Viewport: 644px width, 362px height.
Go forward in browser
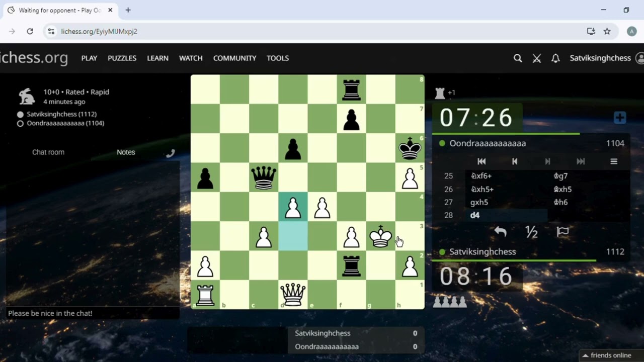tap(12, 31)
